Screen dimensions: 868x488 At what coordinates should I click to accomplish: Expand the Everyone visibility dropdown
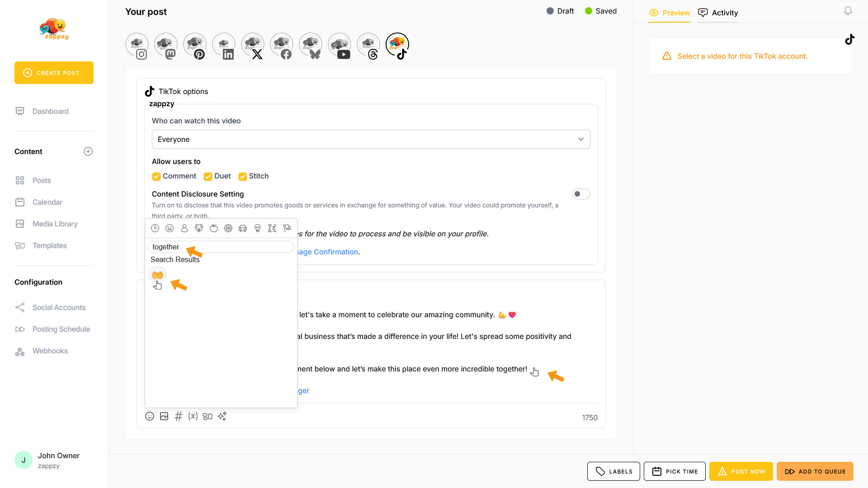click(x=371, y=139)
